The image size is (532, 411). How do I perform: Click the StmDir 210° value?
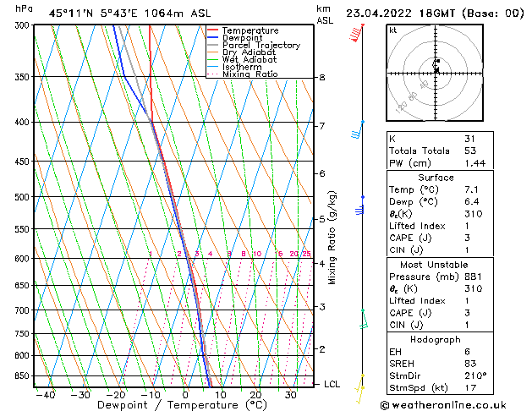(x=475, y=375)
